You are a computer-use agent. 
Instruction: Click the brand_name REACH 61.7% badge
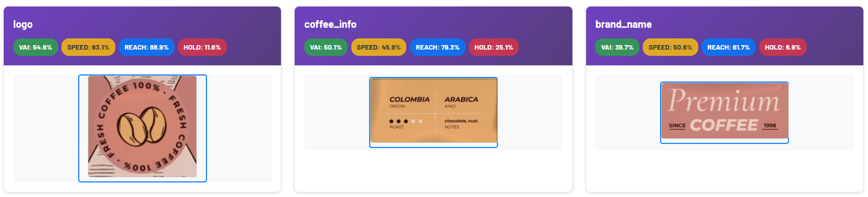pos(728,47)
